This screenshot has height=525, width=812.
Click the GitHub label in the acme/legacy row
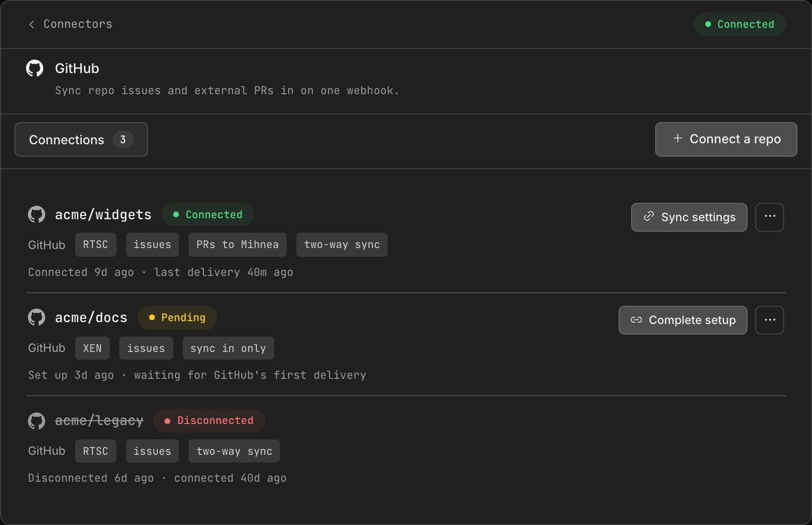point(47,451)
